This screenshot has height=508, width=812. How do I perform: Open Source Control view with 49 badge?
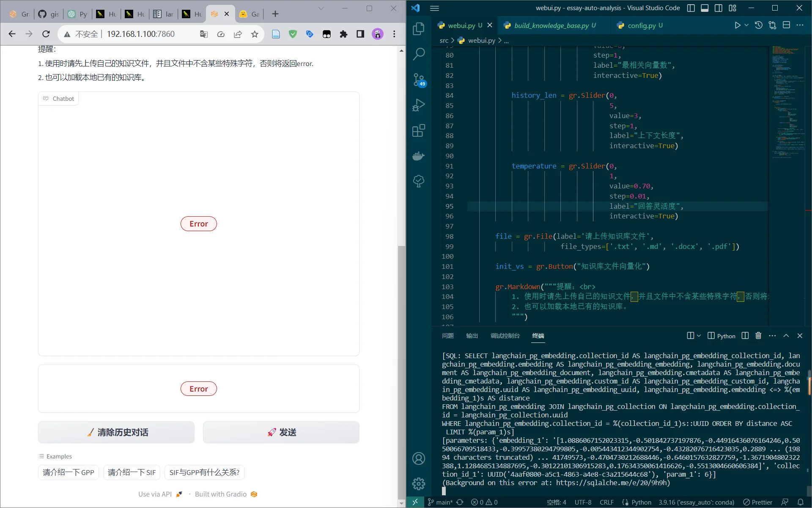pos(418,80)
